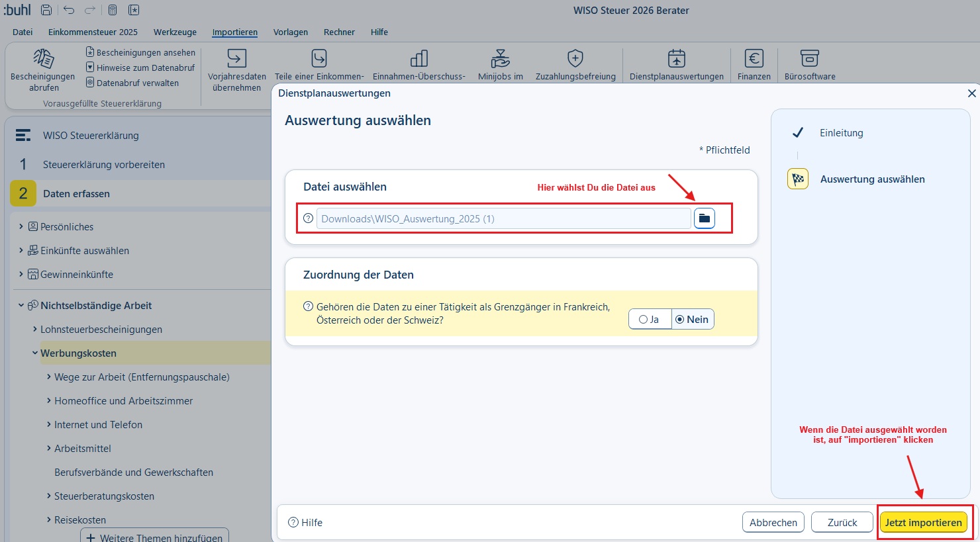Click Weitere Themen hinzufügen button
Screen dimensions: 980x542
[x=155, y=535]
